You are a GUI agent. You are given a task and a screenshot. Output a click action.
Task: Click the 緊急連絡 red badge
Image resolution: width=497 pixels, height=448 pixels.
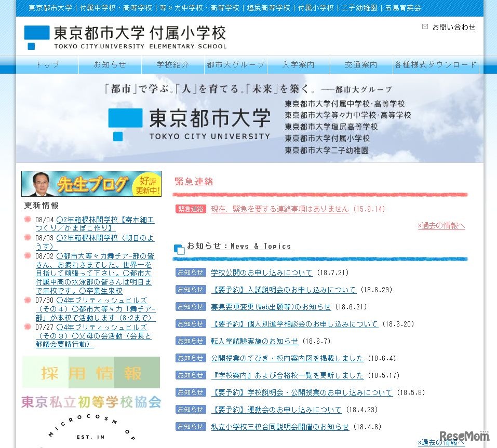pyautogui.click(x=191, y=209)
